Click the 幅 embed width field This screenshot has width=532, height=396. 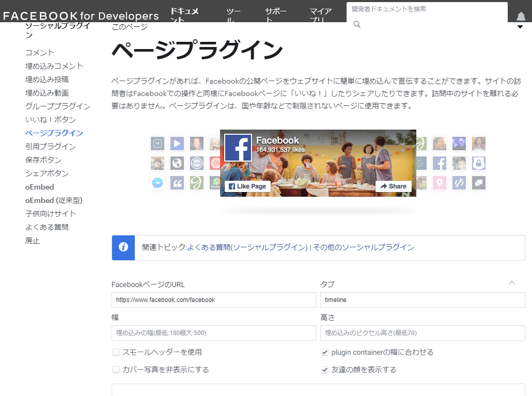click(x=214, y=333)
